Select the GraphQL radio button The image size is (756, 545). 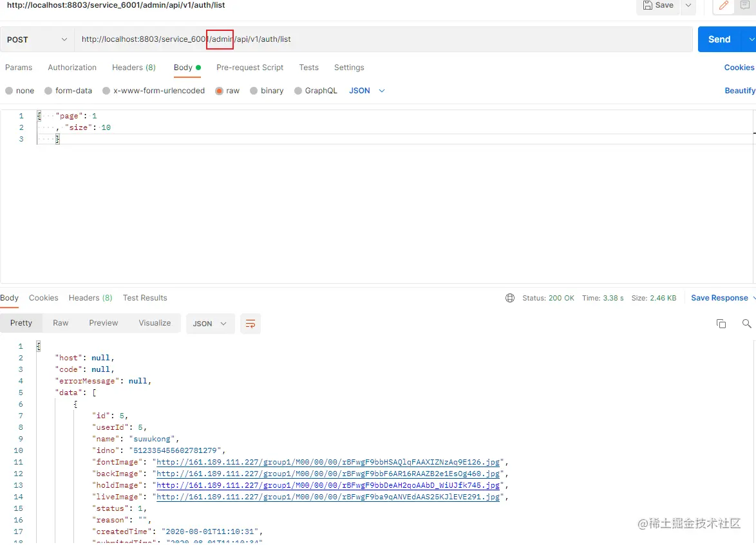298,91
